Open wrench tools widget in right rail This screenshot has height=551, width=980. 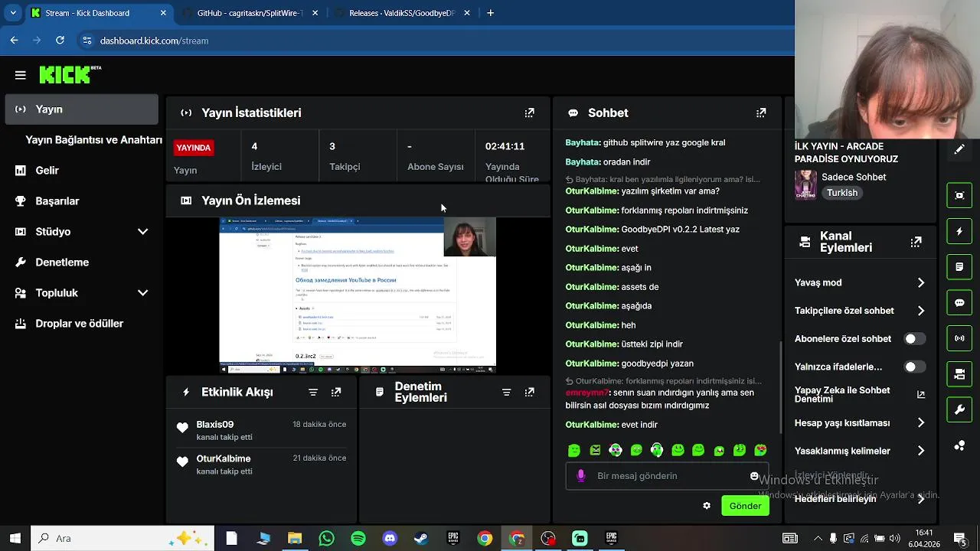click(x=959, y=410)
